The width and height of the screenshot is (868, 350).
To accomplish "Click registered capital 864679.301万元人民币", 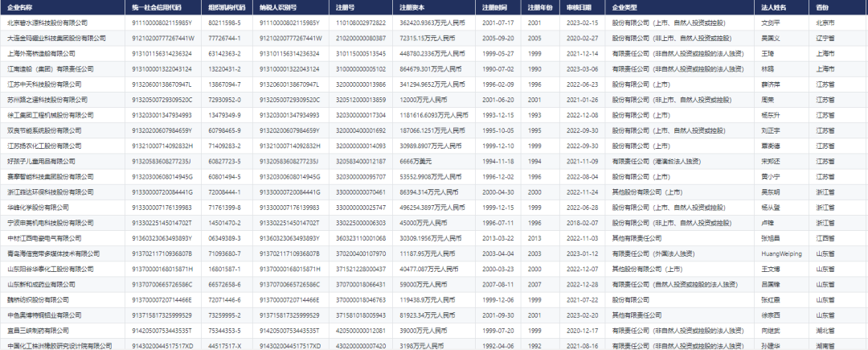I will [x=431, y=69].
